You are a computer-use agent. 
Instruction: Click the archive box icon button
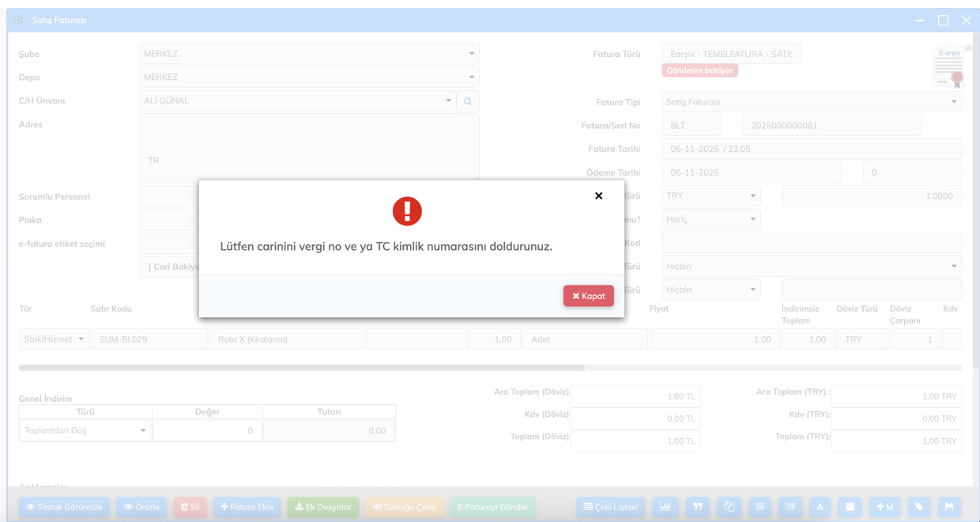point(850,507)
